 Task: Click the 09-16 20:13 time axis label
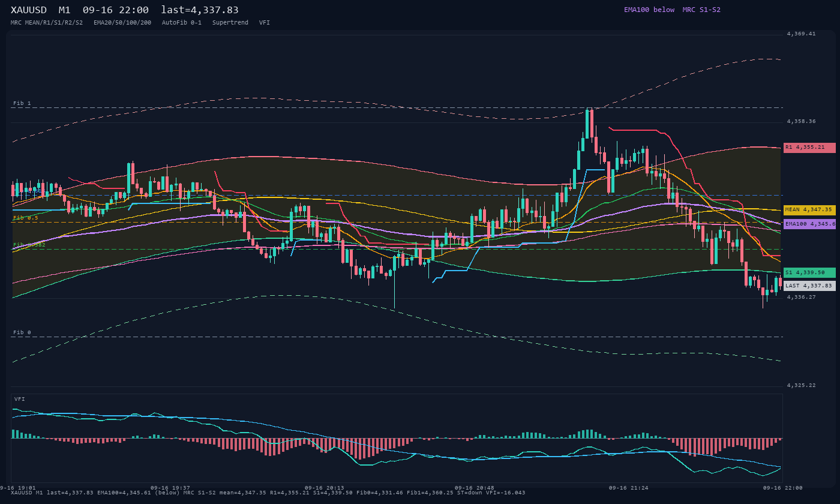[x=325, y=488]
